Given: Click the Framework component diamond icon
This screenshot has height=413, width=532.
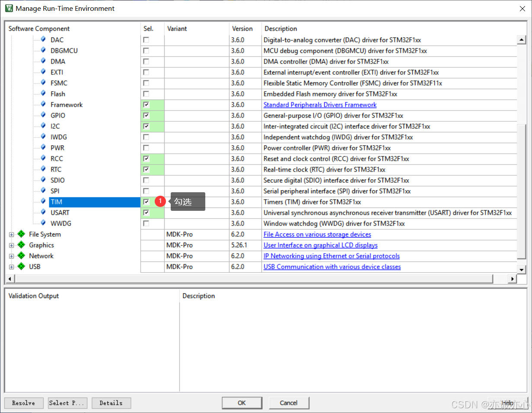Looking at the screenshot, I should [43, 104].
